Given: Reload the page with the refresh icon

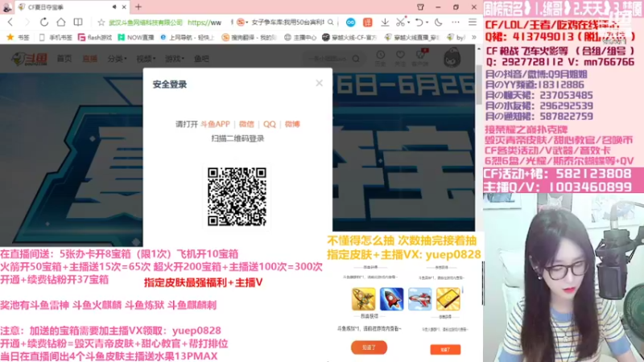Looking at the screenshot, I should point(44,23).
